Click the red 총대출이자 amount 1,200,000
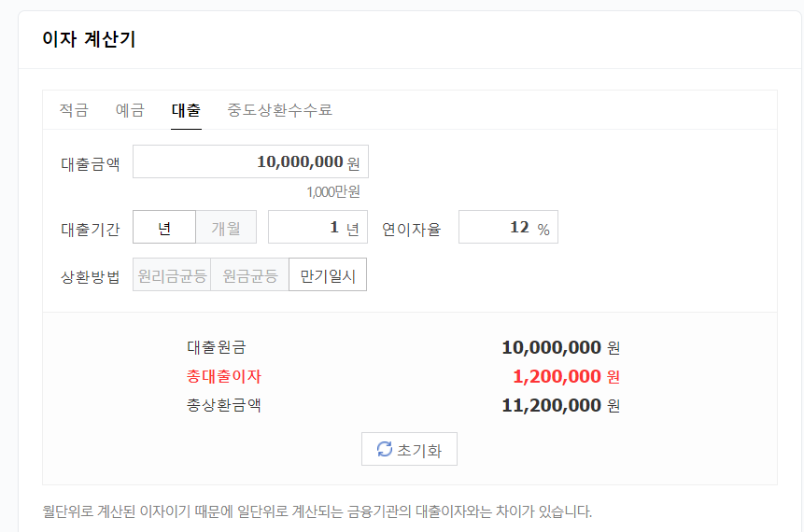The width and height of the screenshot is (804, 532). (x=557, y=377)
